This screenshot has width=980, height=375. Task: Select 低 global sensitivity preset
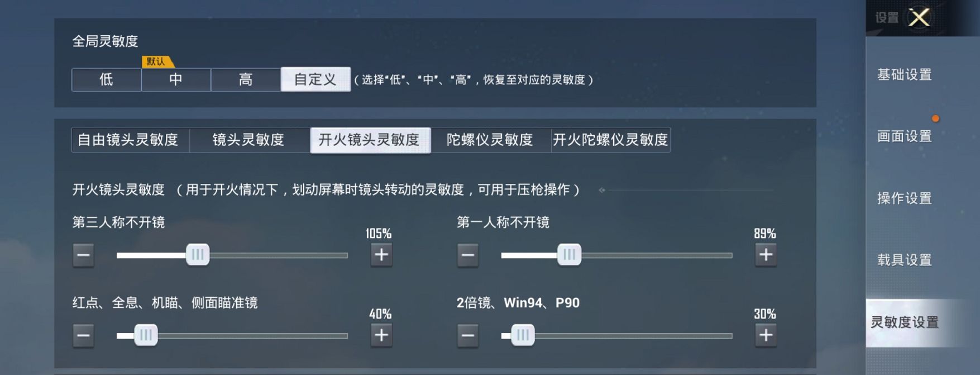pyautogui.click(x=106, y=79)
